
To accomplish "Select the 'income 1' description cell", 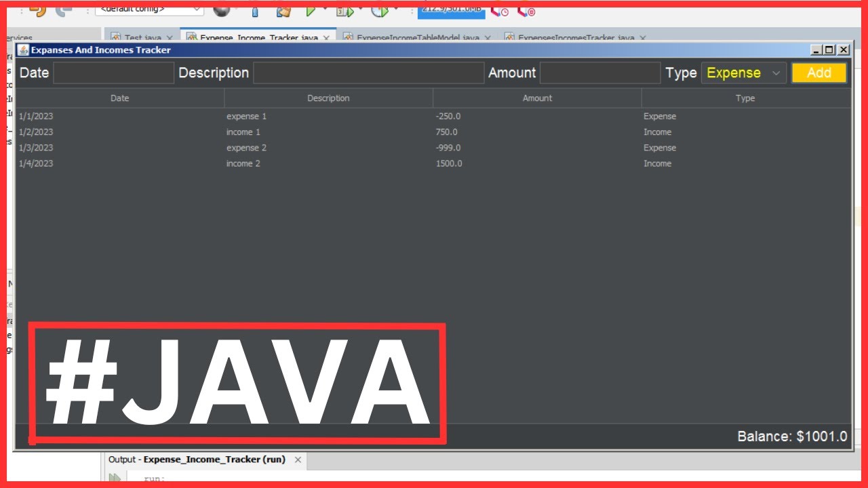I will click(x=328, y=132).
